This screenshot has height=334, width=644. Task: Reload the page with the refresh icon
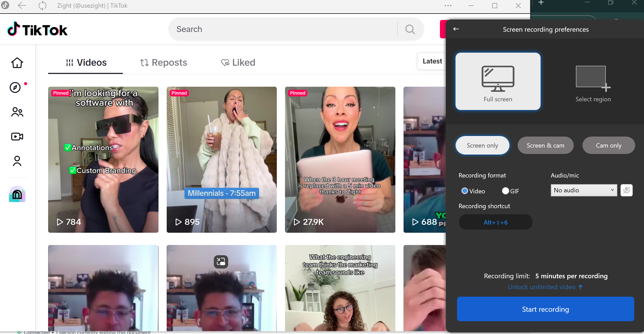click(43, 5)
